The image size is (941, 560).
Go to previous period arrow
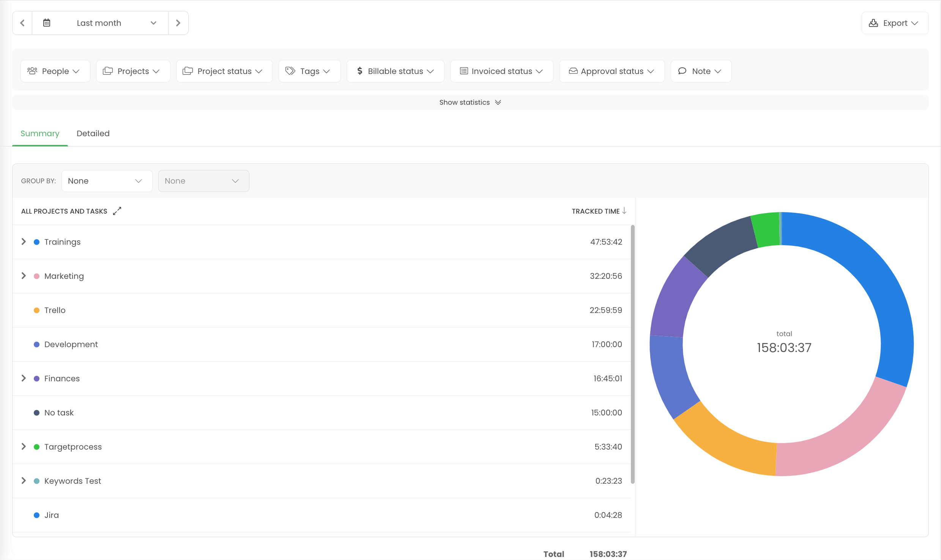[22, 23]
